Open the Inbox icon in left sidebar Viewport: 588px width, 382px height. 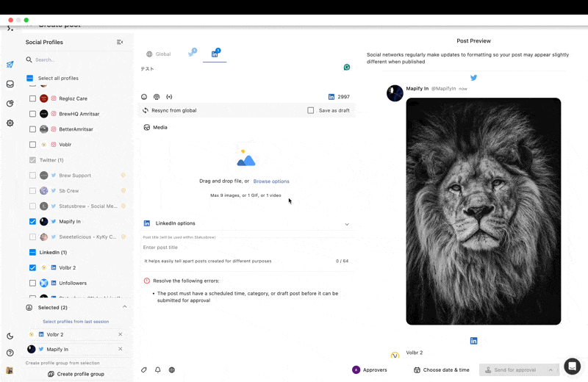(x=10, y=84)
